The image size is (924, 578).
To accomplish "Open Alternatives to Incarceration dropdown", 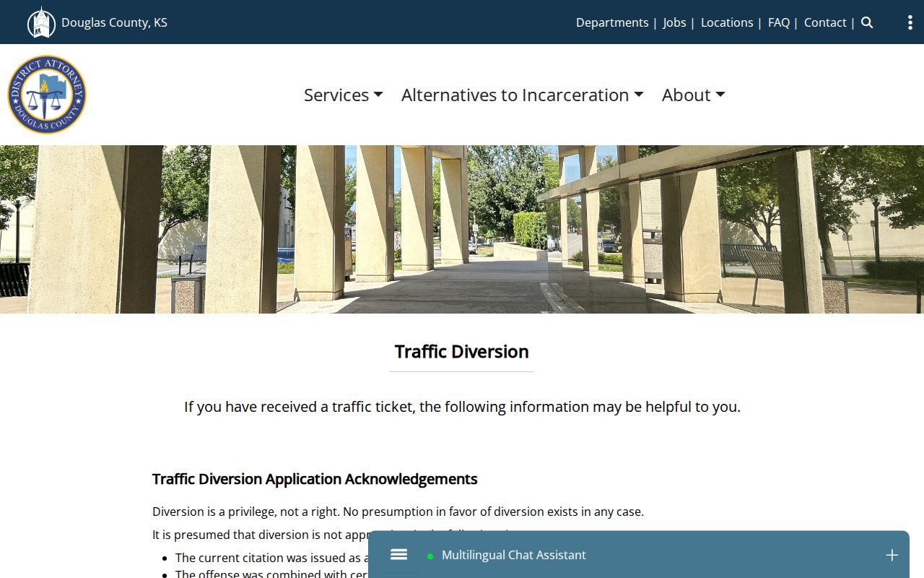I will pyautogui.click(x=523, y=95).
